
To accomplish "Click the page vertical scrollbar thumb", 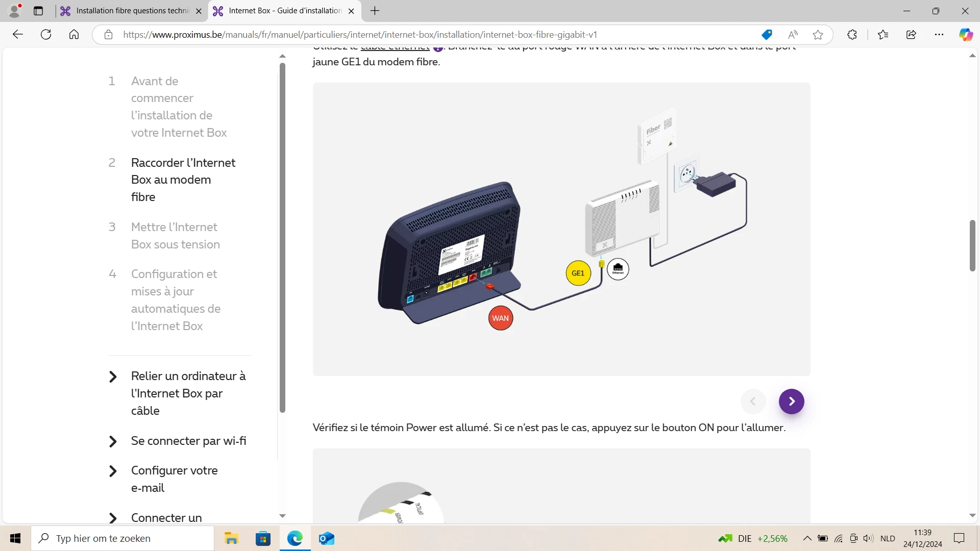I will pos(972,245).
